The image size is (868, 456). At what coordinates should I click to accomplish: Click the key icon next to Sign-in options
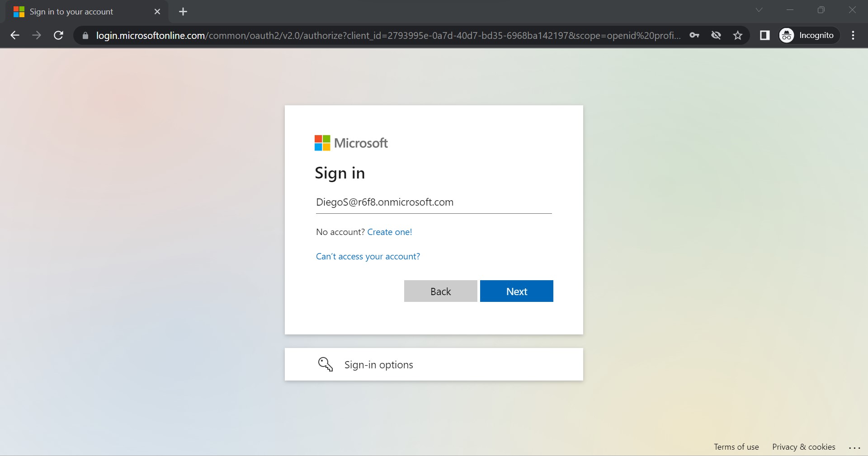[x=325, y=364]
